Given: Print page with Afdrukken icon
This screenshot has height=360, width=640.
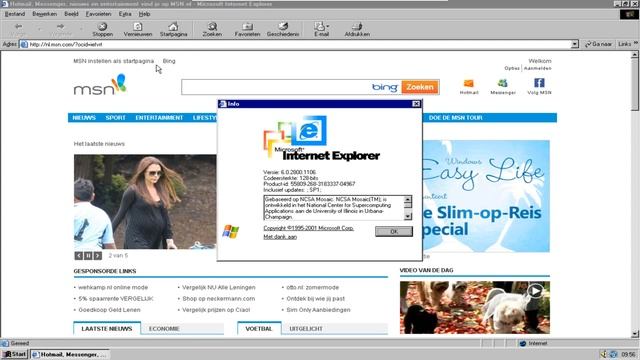Looking at the screenshot, I should coord(357,27).
